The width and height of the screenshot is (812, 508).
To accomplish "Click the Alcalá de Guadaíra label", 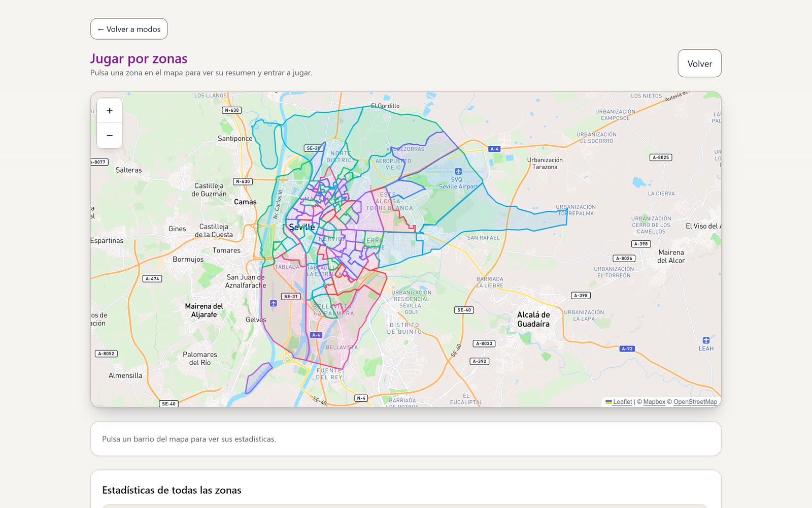I will (533, 319).
